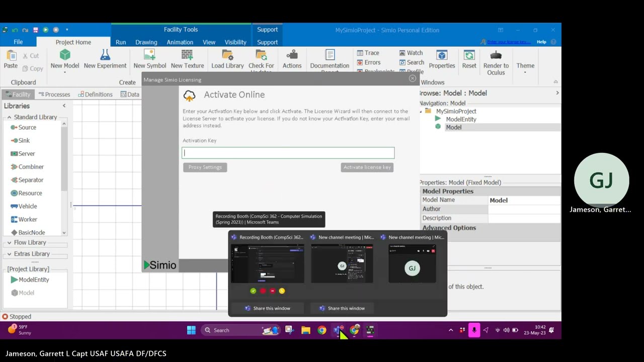
Task: Switch to the Animation ribbon tab
Action: 180,42
